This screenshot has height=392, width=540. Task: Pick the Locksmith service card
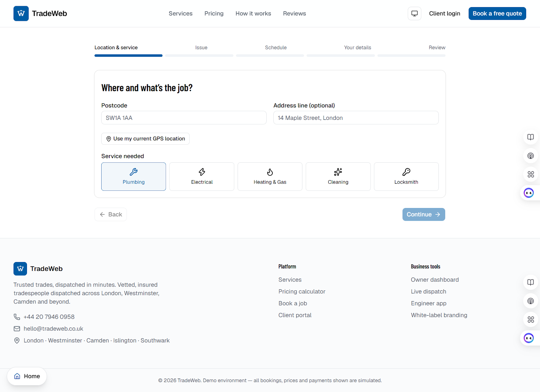(406, 177)
